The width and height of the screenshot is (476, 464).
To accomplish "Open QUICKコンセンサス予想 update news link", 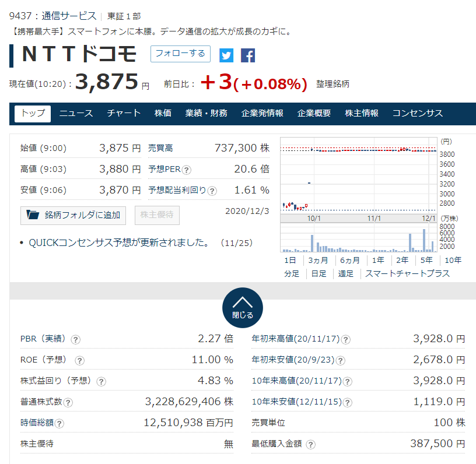I will [118, 242].
